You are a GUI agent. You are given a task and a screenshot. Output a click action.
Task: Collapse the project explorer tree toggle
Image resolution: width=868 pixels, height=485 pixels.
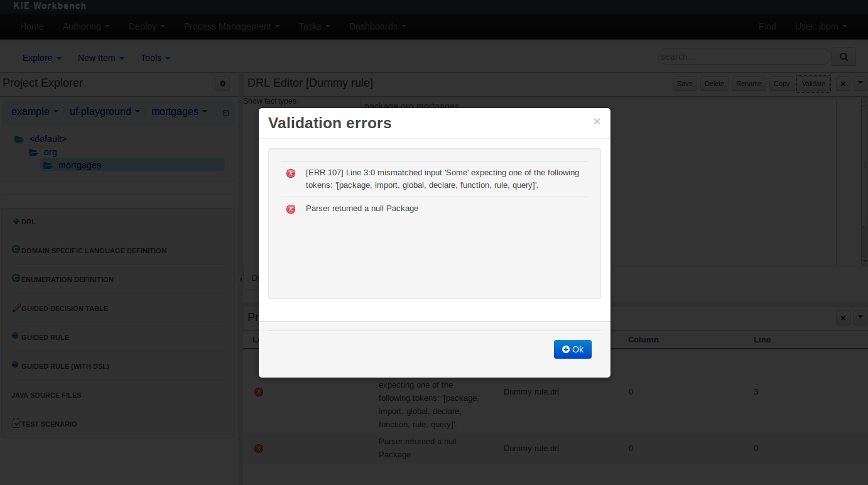click(225, 112)
